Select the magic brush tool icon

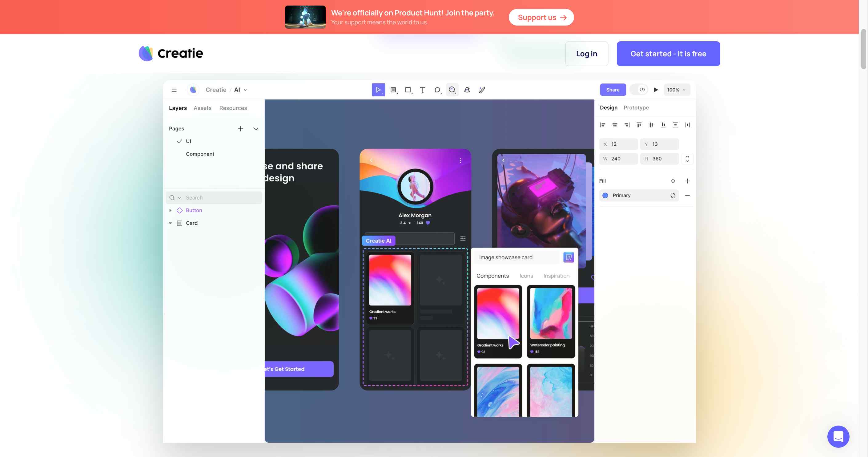[x=482, y=90]
